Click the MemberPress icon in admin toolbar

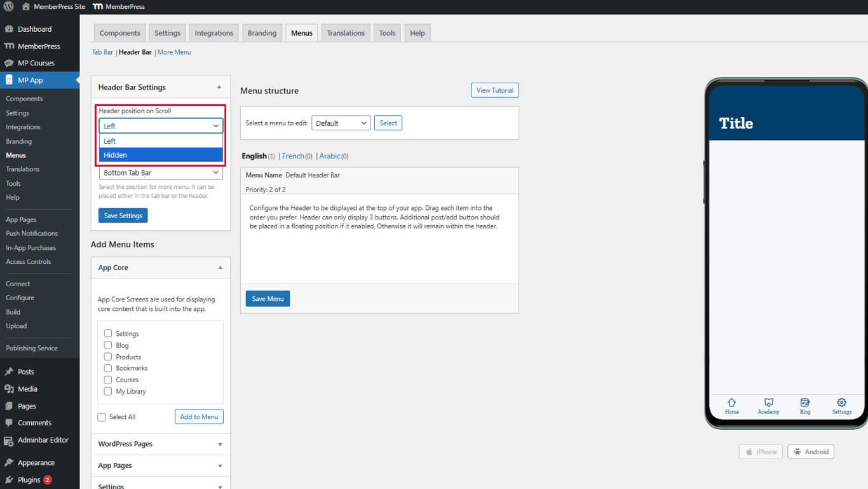pyautogui.click(x=97, y=7)
